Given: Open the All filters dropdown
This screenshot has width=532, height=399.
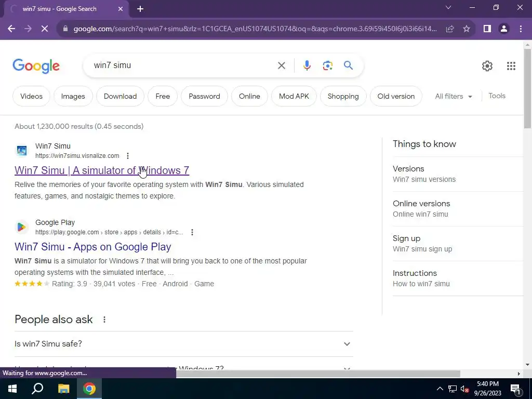Looking at the screenshot, I should [x=453, y=96].
